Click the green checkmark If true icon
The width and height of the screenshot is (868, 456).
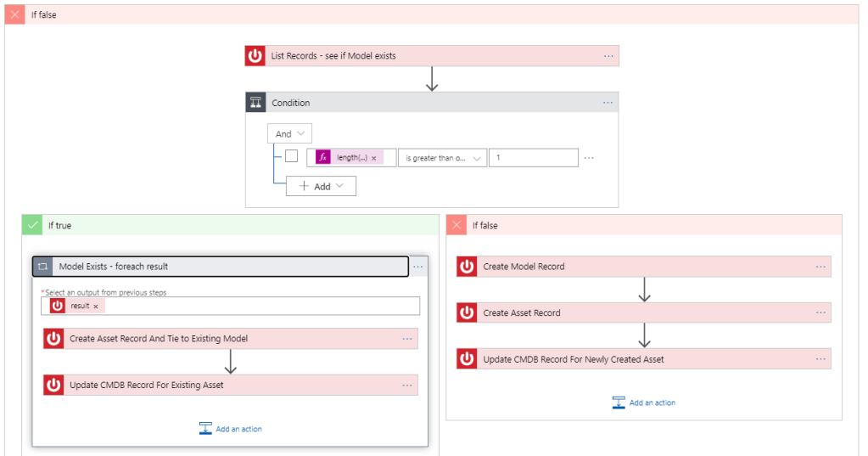pos(32,225)
